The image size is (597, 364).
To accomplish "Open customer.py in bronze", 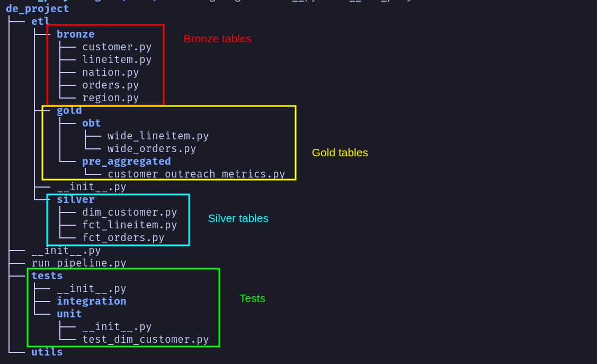I will (x=117, y=47).
